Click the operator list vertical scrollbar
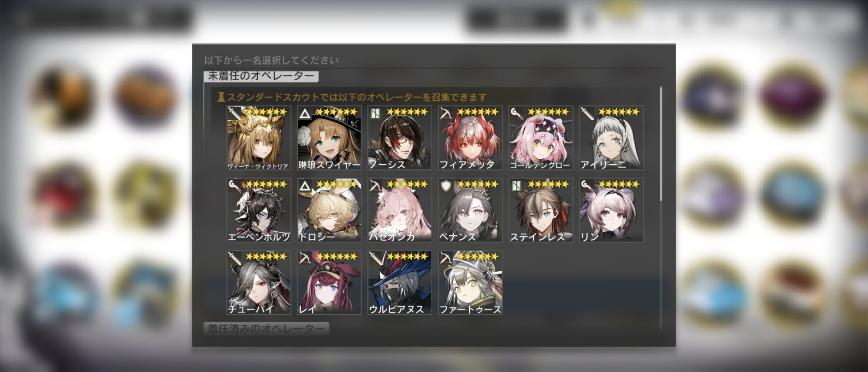The width and height of the screenshot is (868, 372). [x=661, y=144]
